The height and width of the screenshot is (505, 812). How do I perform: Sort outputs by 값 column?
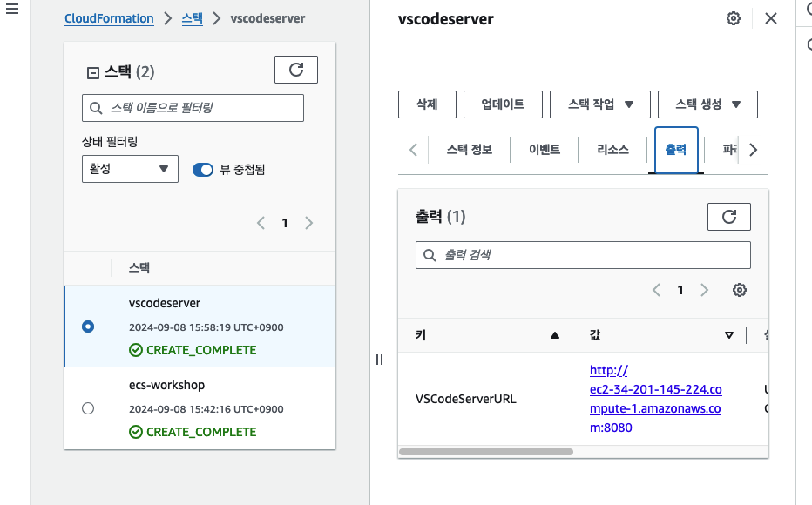tap(729, 335)
